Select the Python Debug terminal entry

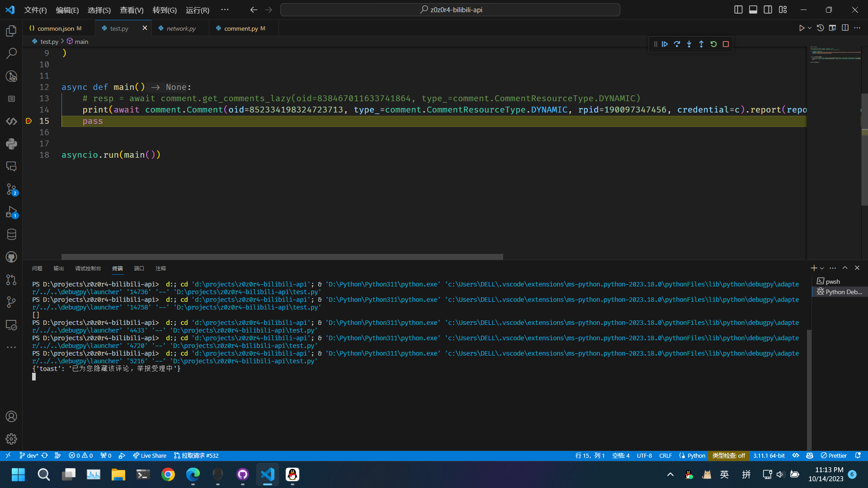[x=840, y=292]
